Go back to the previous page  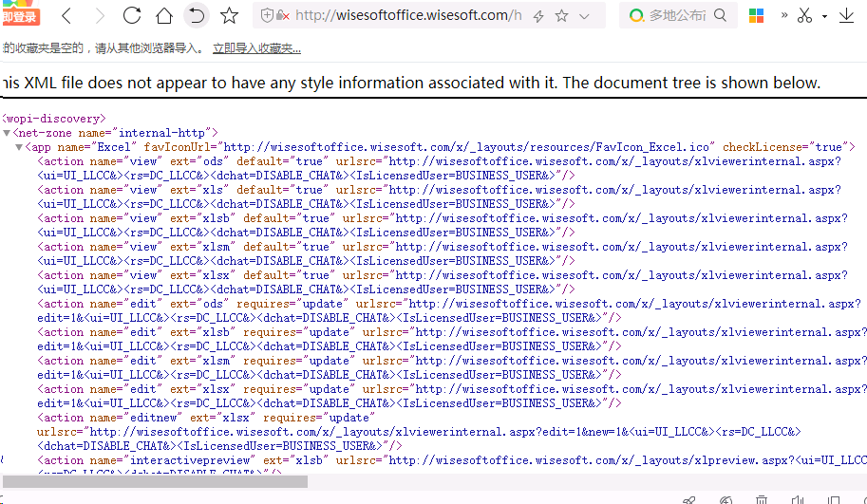[x=66, y=15]
